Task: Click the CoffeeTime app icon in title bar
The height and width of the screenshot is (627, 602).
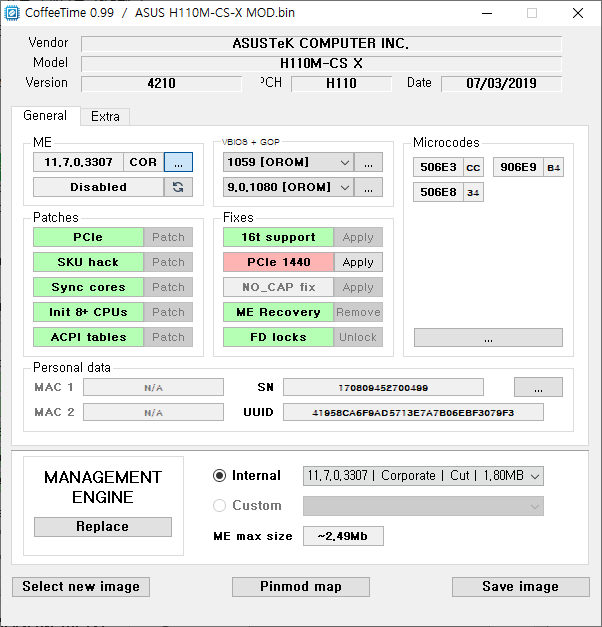Action: [12, 13]
